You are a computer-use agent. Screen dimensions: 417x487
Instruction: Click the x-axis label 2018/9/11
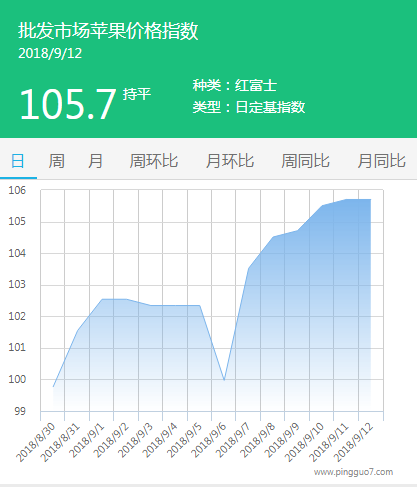[329, 442]
